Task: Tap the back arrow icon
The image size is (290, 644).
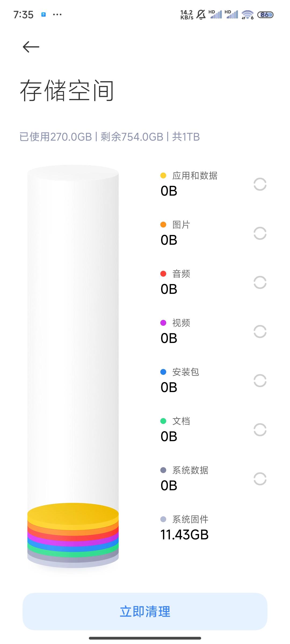Action: [x=31, y=47]
